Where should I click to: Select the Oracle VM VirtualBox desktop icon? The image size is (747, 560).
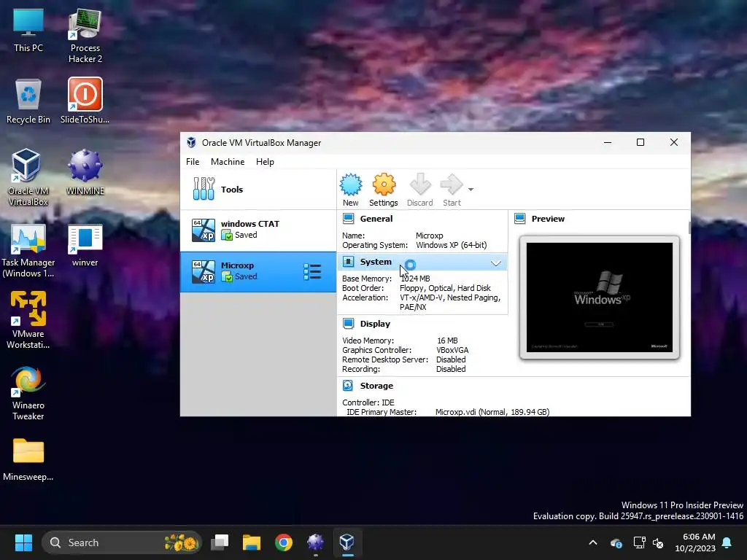point(28,178)
